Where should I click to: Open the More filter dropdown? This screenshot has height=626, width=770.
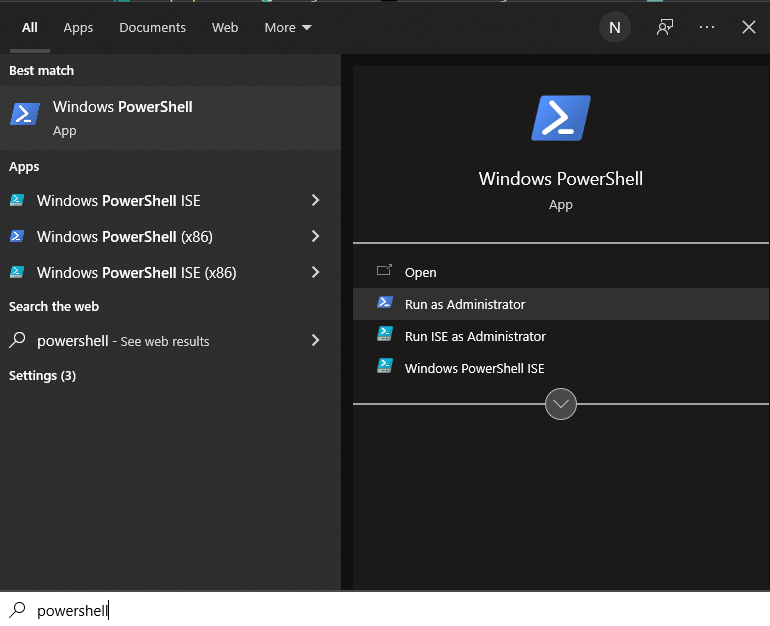tap(288, 27)
